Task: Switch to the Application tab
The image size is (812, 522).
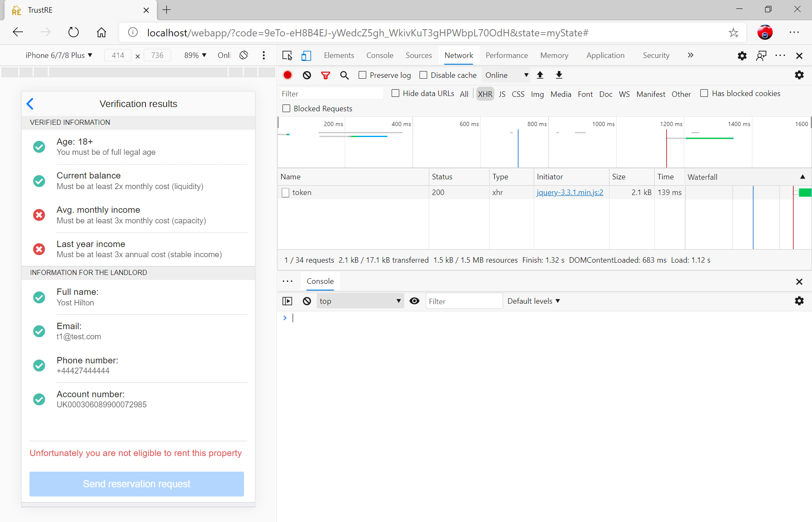Action: [x=605, y=55]
